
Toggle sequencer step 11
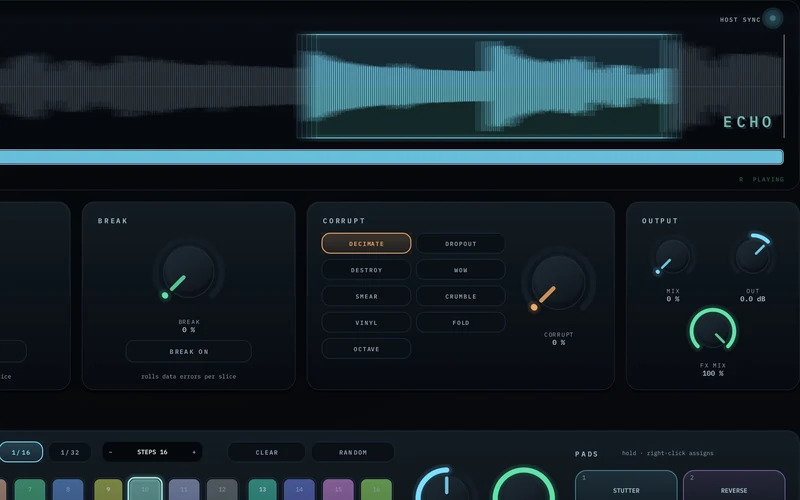point(184,489)
